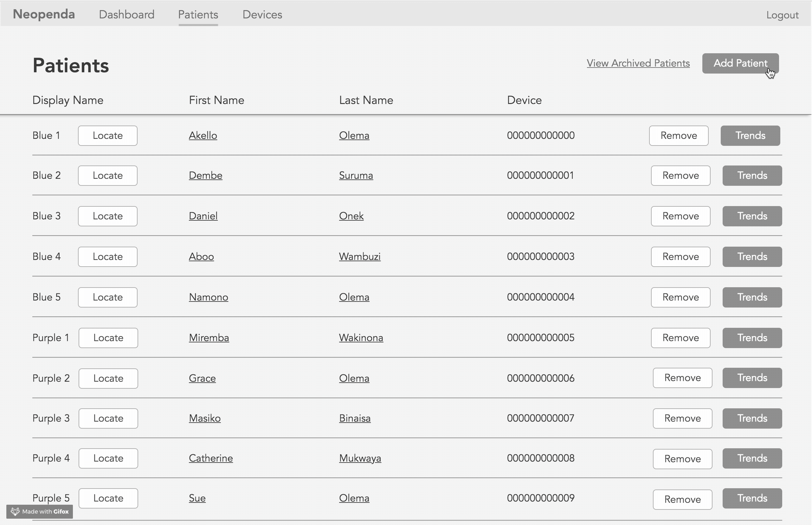Image resolution: width=812 pixels, height=525 pixels.
Task: Open the Dashboard tab
Action: 126,14
